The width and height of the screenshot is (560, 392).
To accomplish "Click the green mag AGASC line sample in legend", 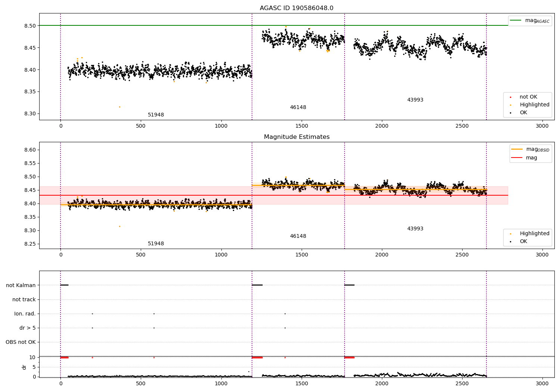I will tap(516, 21).
